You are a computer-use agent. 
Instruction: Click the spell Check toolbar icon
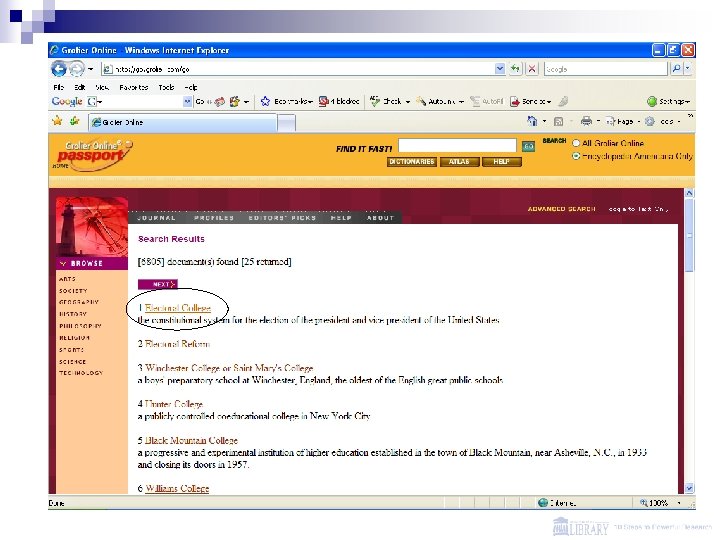pyautogui.click(x=375, y=101)
